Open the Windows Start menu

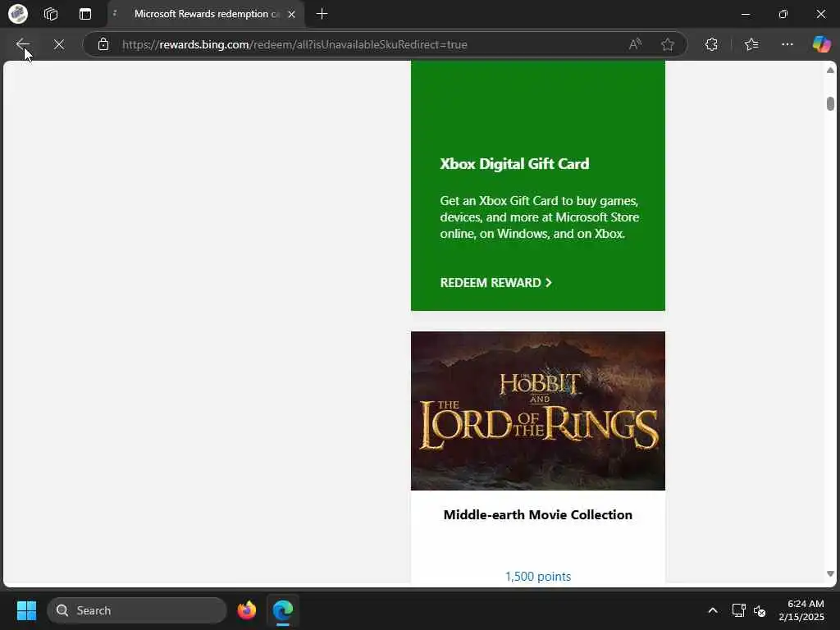26,610
